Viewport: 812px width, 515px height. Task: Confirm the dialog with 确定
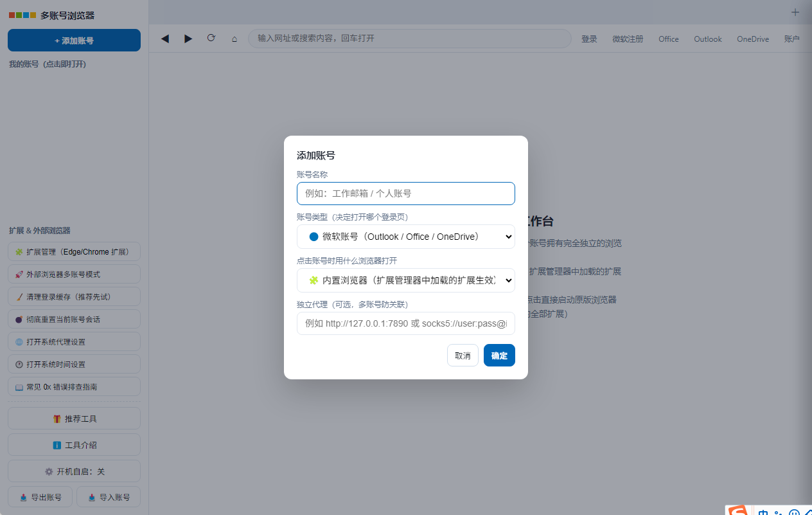tap(499, 356)
